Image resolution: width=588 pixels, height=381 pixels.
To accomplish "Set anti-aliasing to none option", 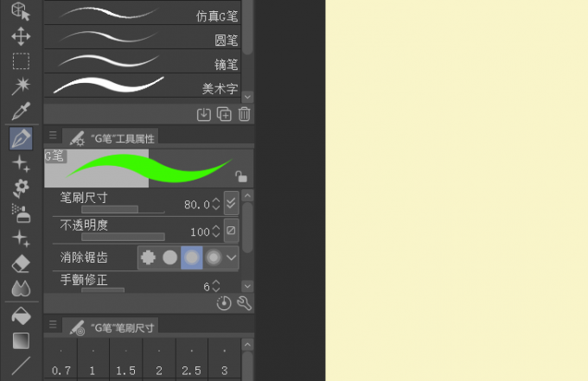I will 148,257.
